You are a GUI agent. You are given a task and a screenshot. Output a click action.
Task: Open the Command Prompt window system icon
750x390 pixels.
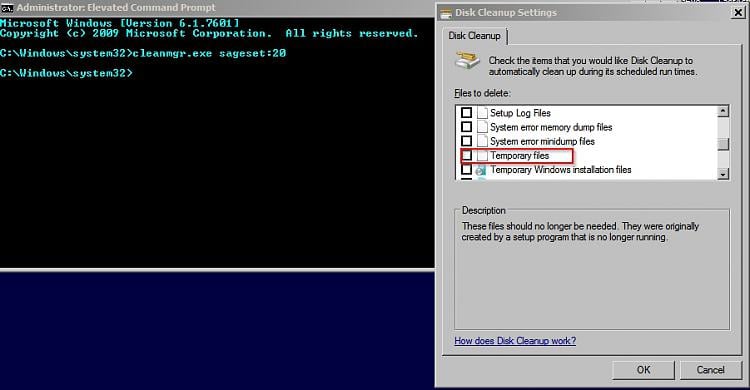pos(7,8)
